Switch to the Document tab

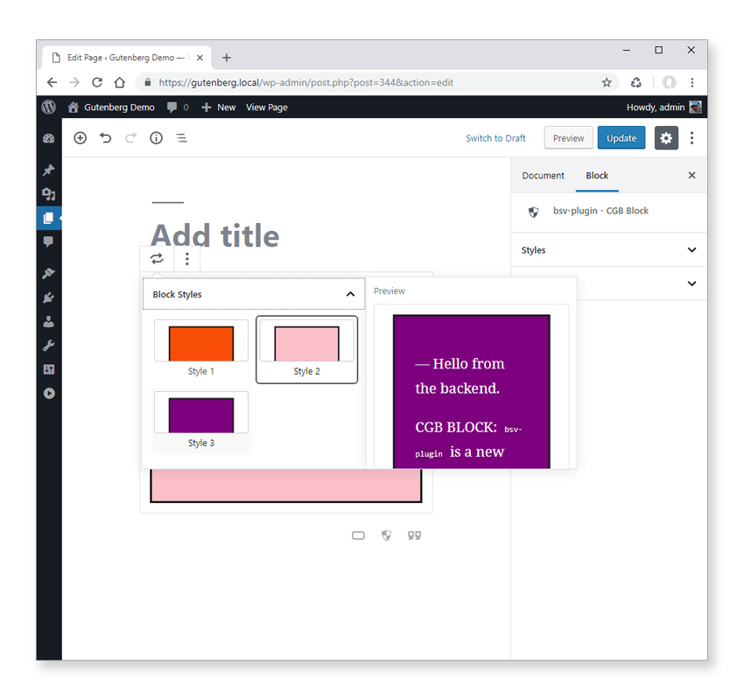543,175
